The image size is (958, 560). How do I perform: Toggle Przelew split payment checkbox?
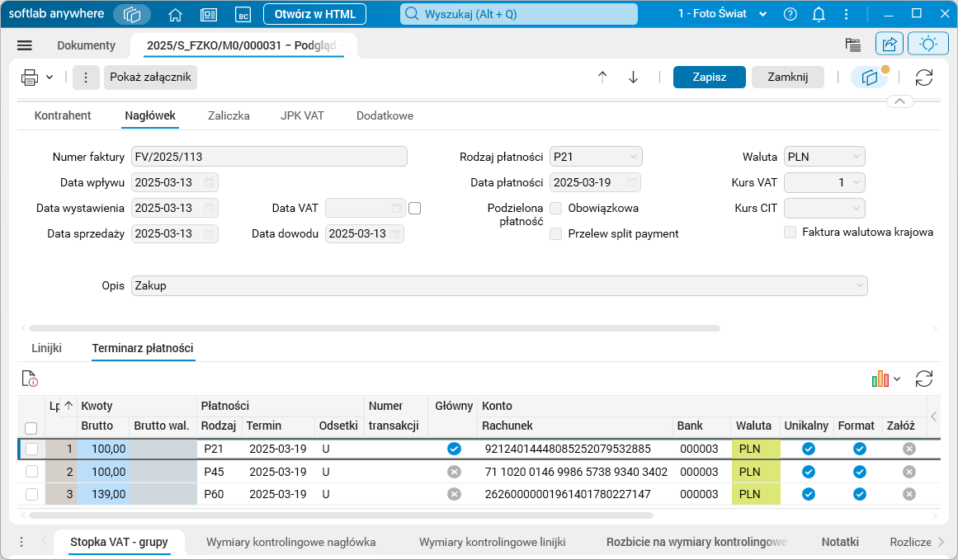click(556, 234)
